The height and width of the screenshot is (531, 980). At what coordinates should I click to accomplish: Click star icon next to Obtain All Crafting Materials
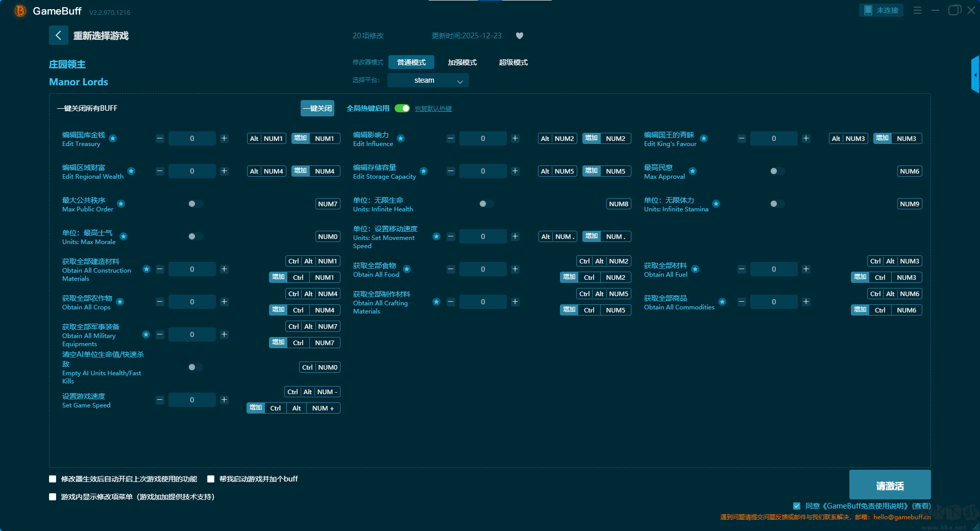click(x=436, y=302)
